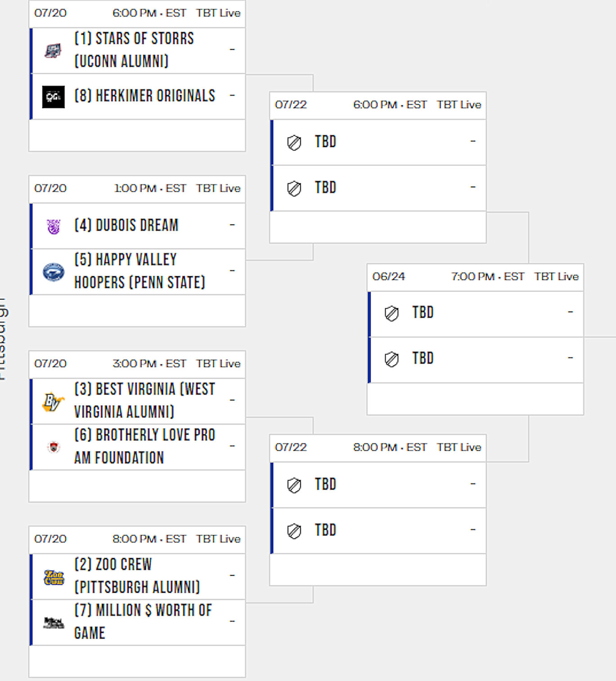Select second TBD entry in 07/22 6:00 PM game
The height and width of the screenshot is (681, 616).
[x=378, y=188]
